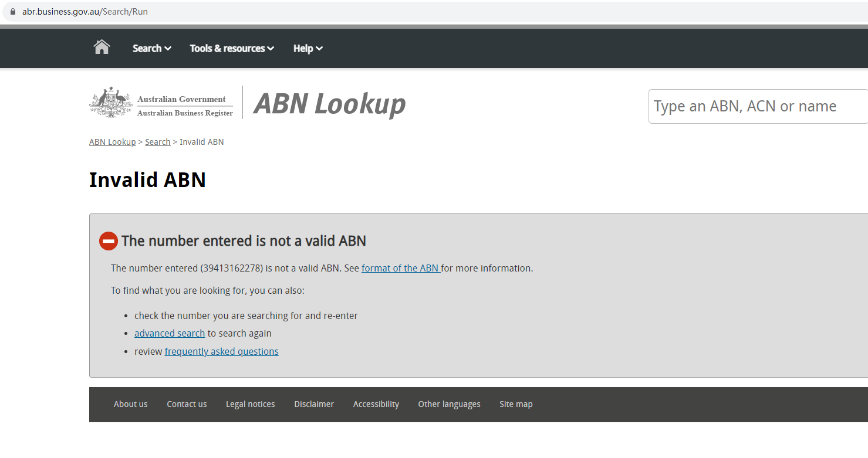Viewport: 868px width, 458px height.
Task: Open the frequently asked questions link
Action: pos(222,351)
